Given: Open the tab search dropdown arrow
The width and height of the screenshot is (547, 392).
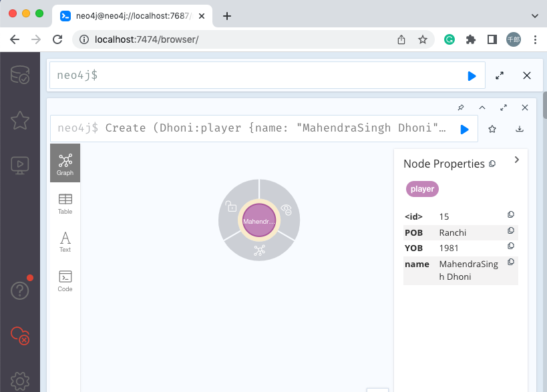Looking at the screenshot, I should 534,16.
